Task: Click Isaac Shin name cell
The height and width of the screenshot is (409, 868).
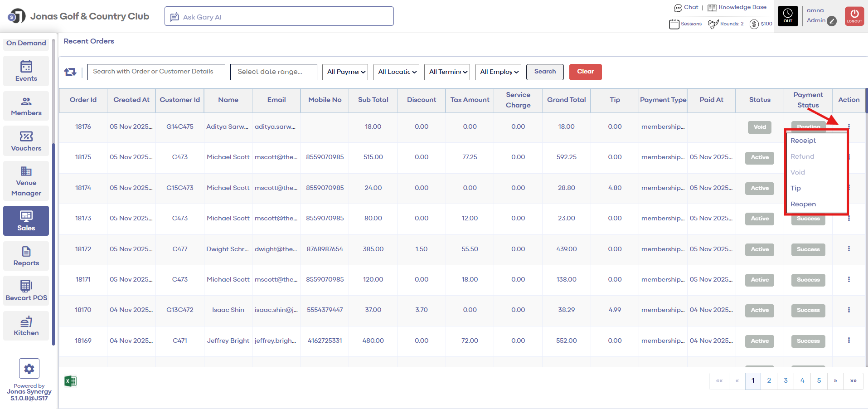Action: click(x=228, y=310)
